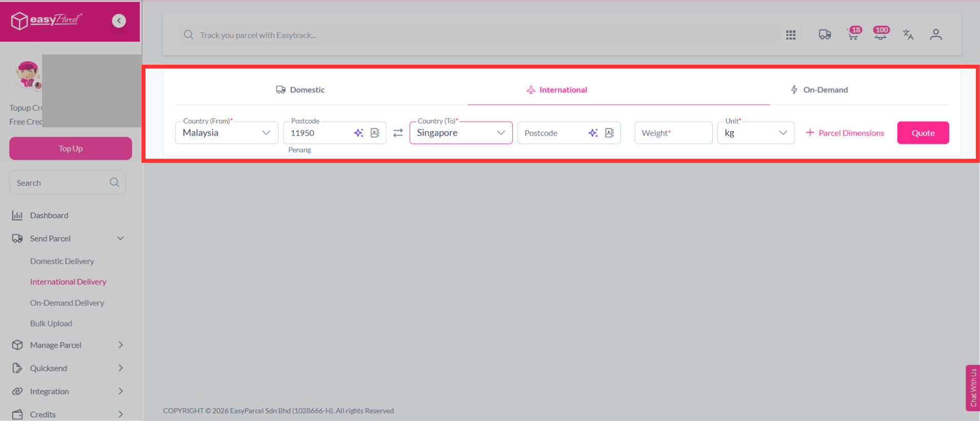Expand the Manage Parcel submenu chevron
The height and width of the screenshot is (421, 980).
point(121,345)
